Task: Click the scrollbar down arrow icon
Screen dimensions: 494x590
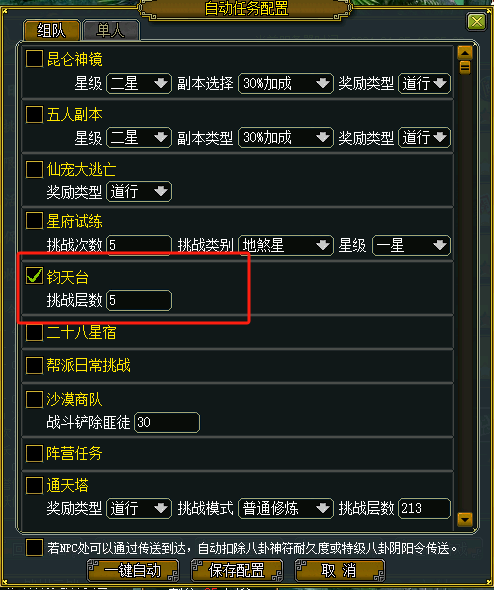Action: tap(465, 520)
